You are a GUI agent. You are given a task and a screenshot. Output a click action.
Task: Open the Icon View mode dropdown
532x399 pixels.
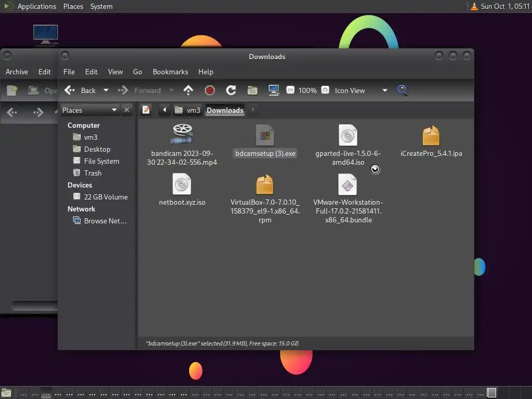point(361,90)
